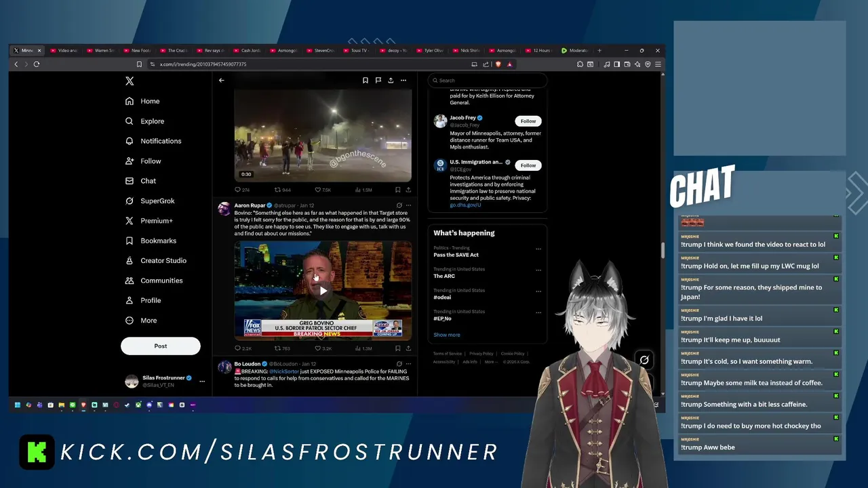Click the X search input field
This screenshot has width=868, height=488.
pos(488,81)
